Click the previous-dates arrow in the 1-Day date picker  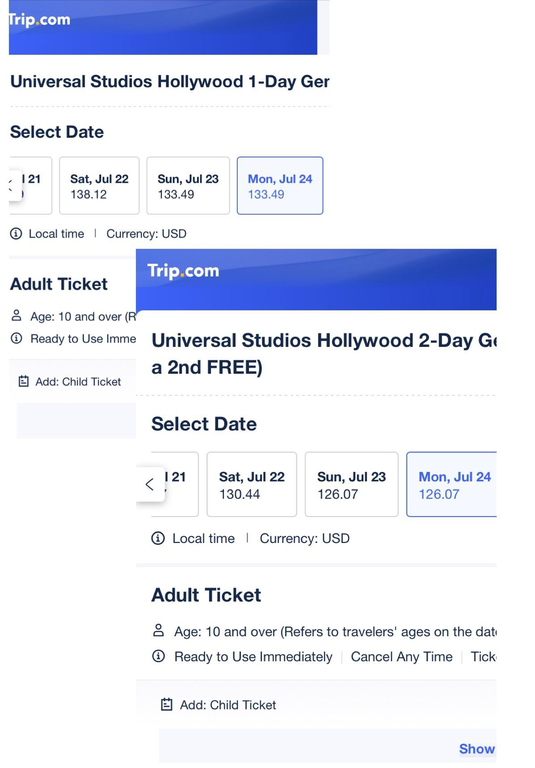coord(14,186)
